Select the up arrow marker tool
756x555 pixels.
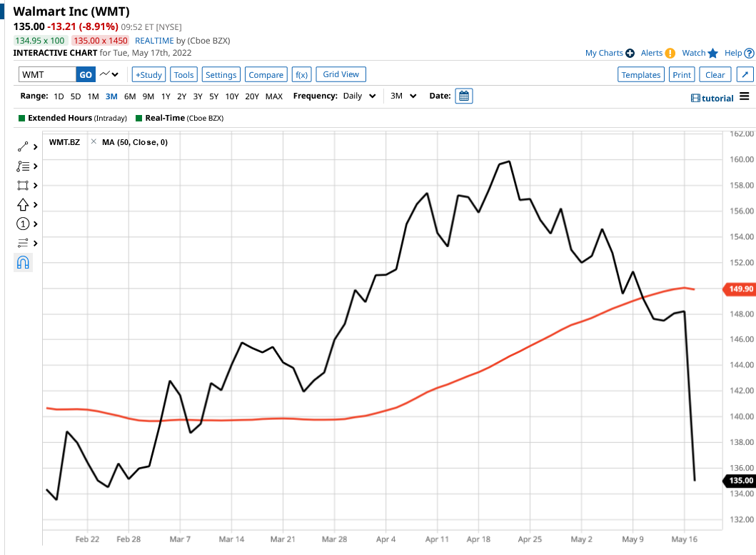tap(23, 204)
